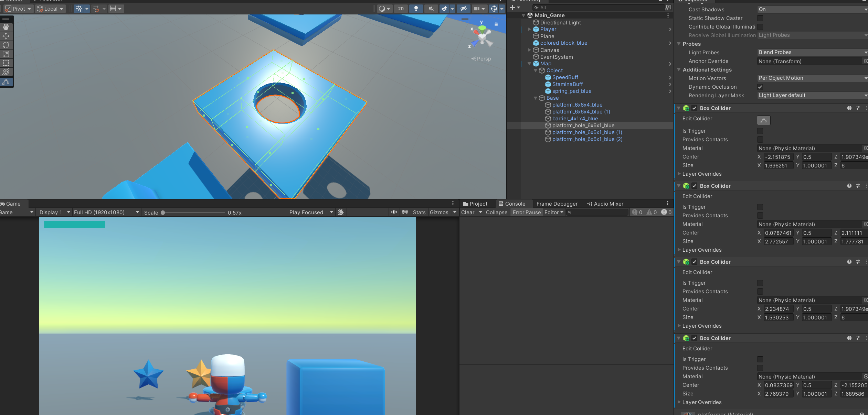Adjust the game view Scale slider
This screenshot has width=868, height=415.
pos(163,212)
